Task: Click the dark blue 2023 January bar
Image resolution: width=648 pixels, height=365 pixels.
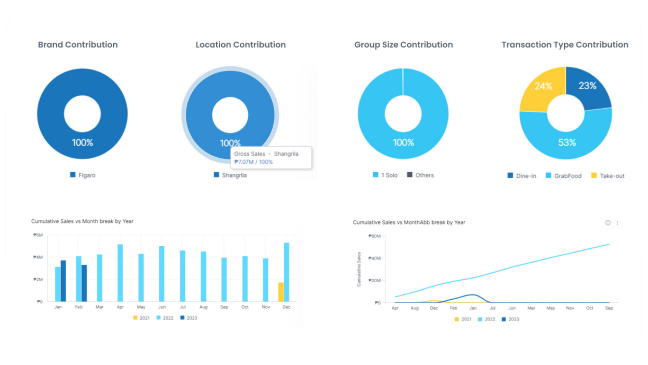Action: (x=63, y=281)
